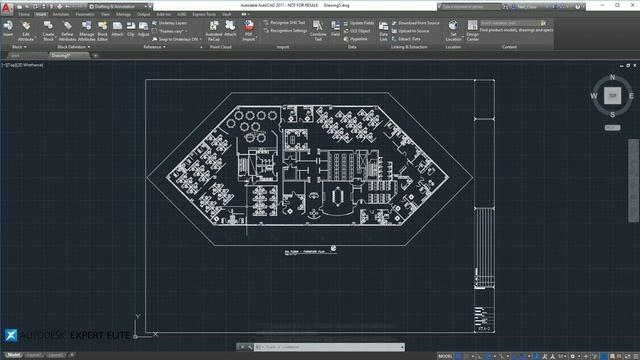Expand the Reference panel title
Image resolution: width=640 pixels, height=360 pixels.
154,47
